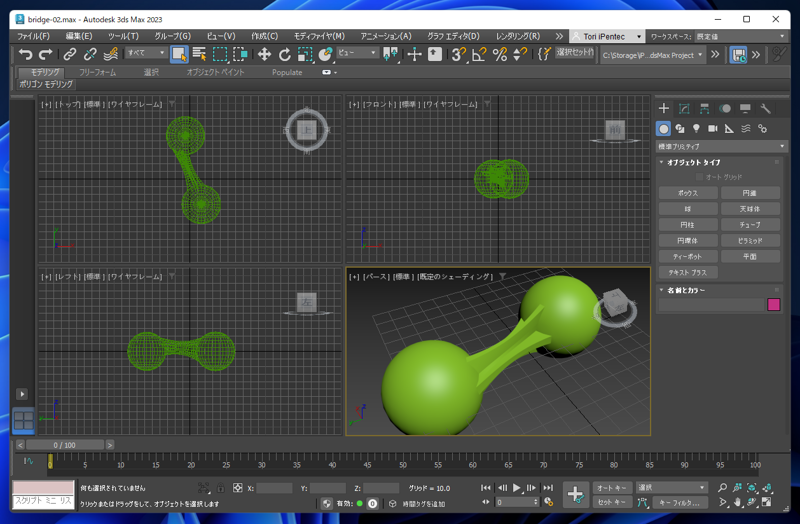
Task: Select the Lights category bulb icon
Action: point(696,129)
